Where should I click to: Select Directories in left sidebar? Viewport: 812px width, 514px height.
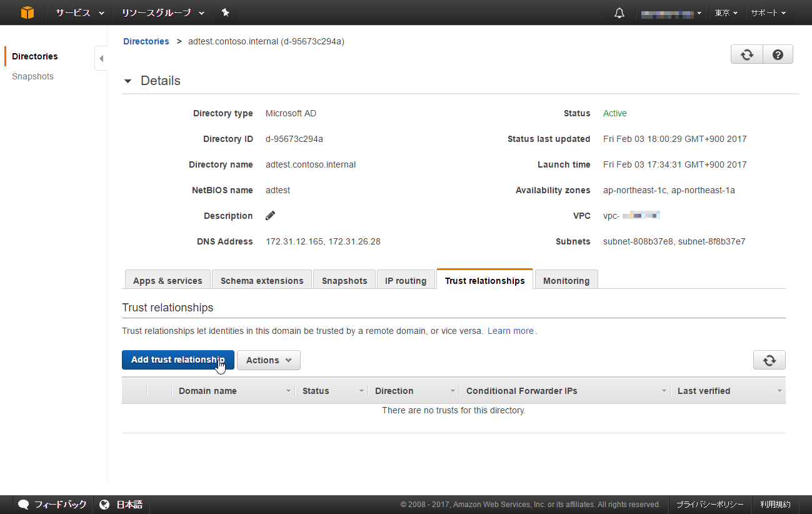click(35, 56)
